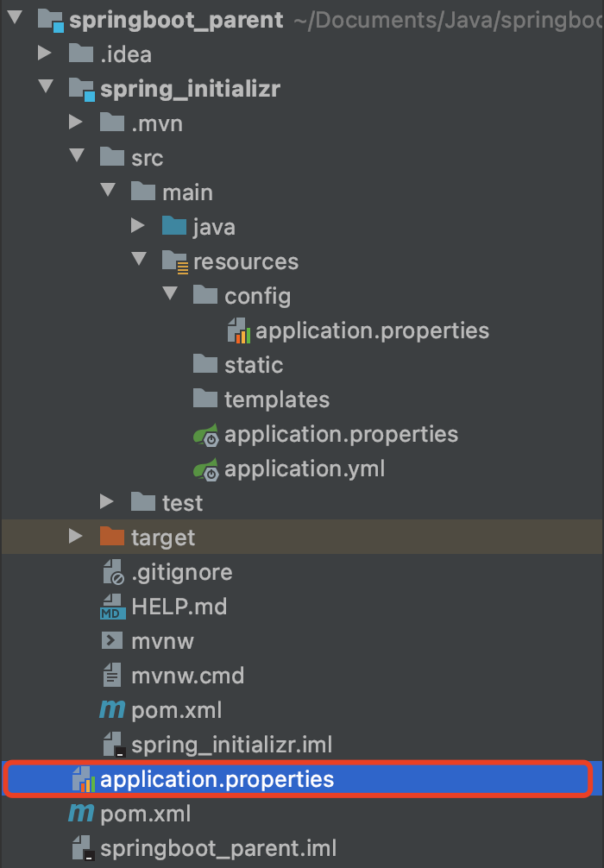
Task: Select the src folder label
Action: [x=148, y=158]
